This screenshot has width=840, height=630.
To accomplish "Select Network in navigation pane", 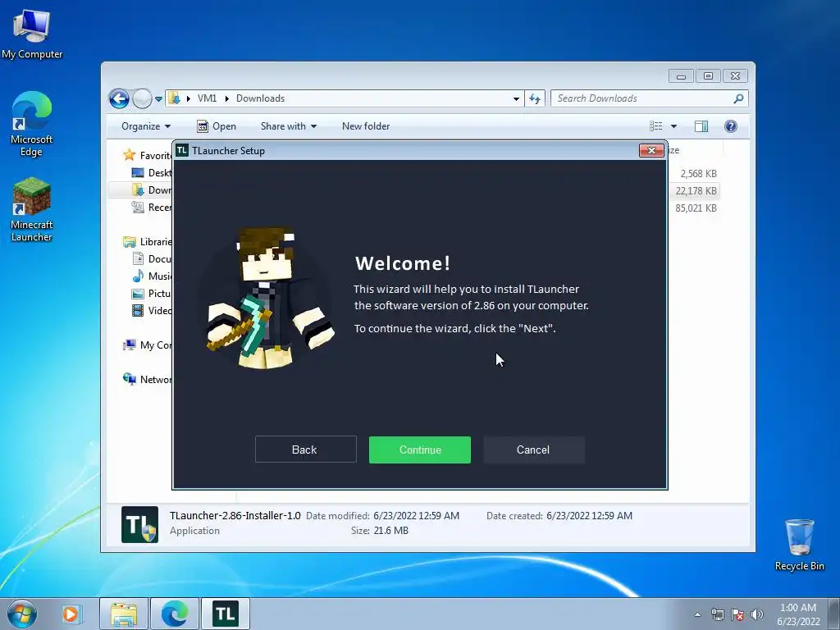I will 148,379.
